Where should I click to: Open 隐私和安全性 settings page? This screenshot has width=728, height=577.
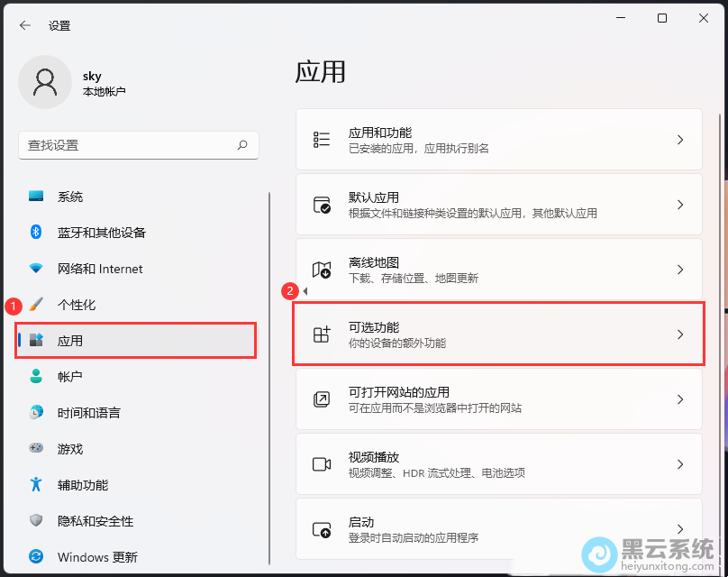click(95, 521)
